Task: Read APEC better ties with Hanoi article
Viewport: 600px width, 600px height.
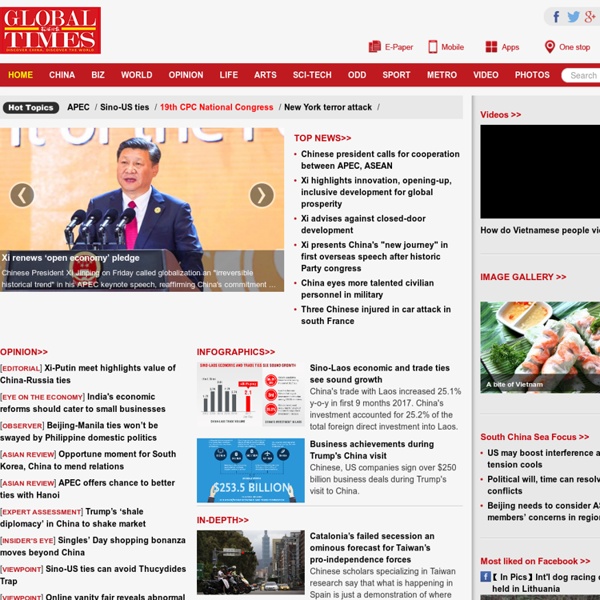Action: coord(88,489)
